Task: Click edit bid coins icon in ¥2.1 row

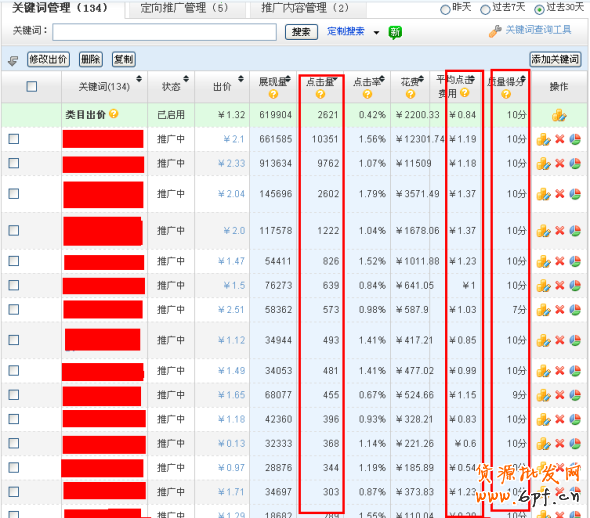Action: (x=543, y=140)
